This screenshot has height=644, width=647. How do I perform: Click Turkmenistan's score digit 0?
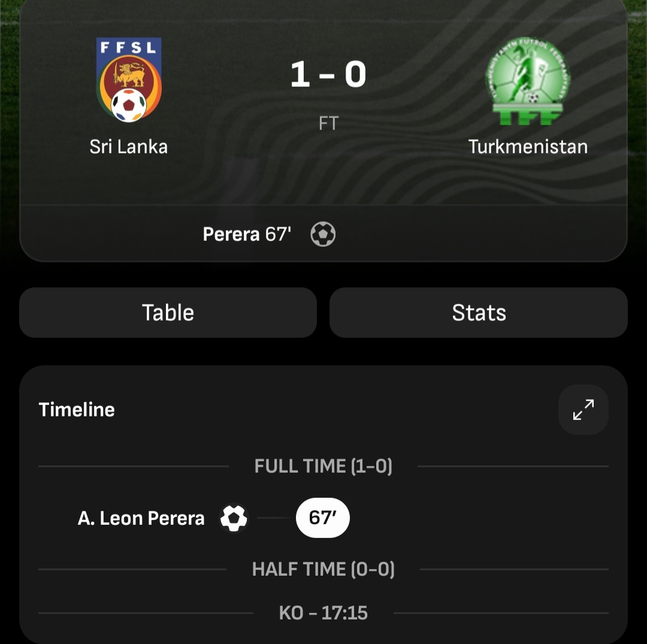coord(355,75)
